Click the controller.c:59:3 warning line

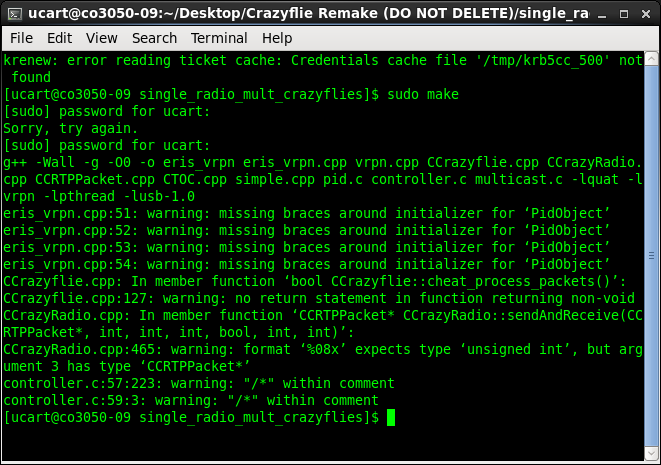[190, 400]
